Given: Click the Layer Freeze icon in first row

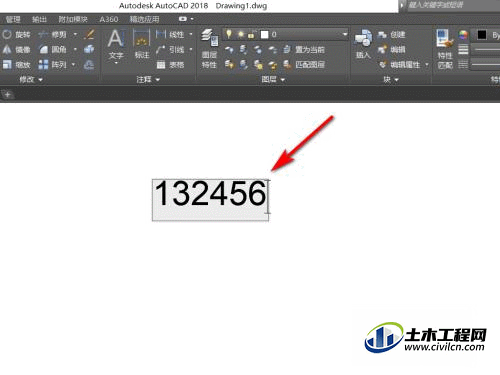Looking at the screenshot, I should click(x=258, y=50).
